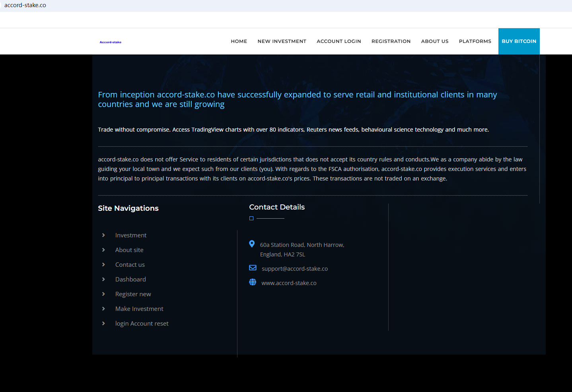Click the chevron beside About site
This screenshot has width=572, height=392.
point(103,250)
